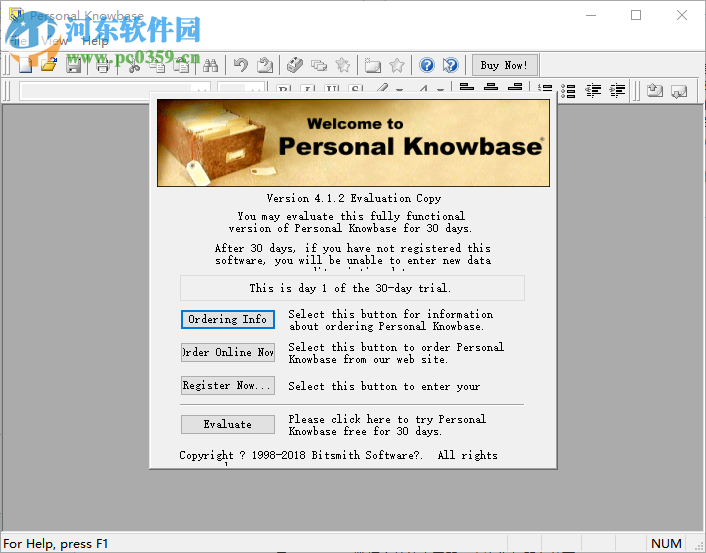Minimize the Personal Knowbase window
The width and height of the screenshot is (706, 553).
[x=591, y=15]
